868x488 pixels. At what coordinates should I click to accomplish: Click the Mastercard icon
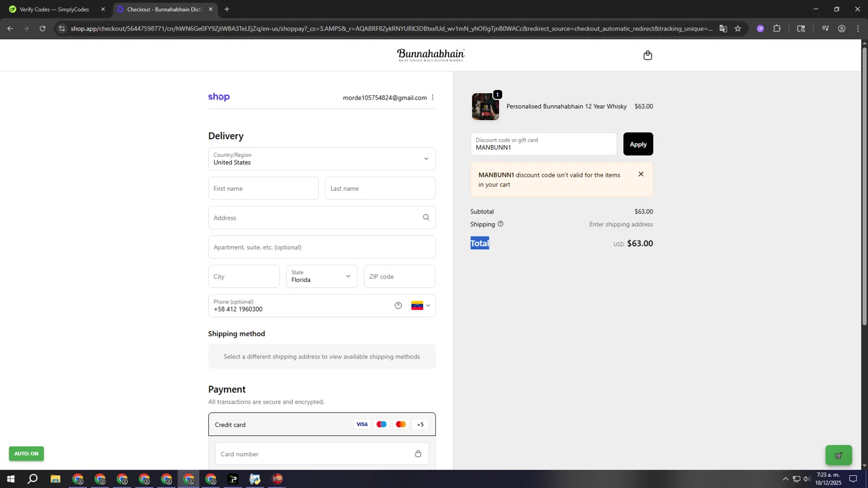[401, 424]
